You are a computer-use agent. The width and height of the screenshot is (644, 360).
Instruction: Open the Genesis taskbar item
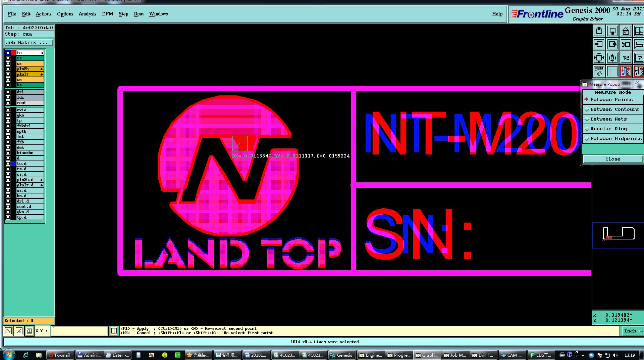[341, 355]
